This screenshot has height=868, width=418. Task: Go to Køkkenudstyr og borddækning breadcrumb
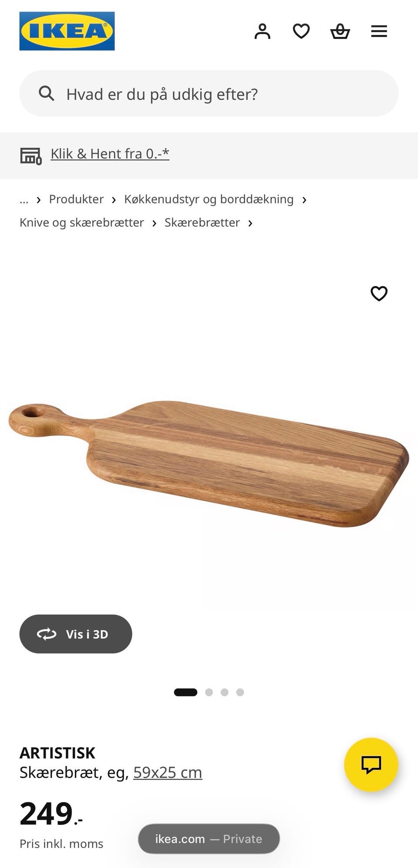click(x=209, y=199)
